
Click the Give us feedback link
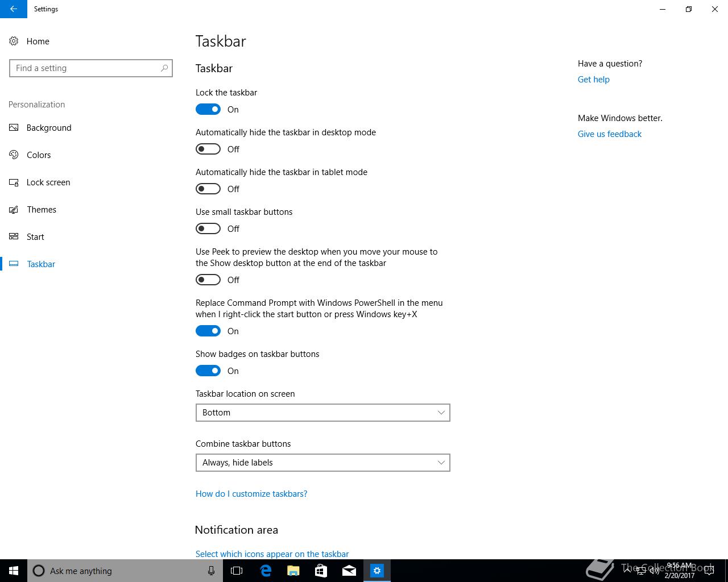click(x=610, y=134)
